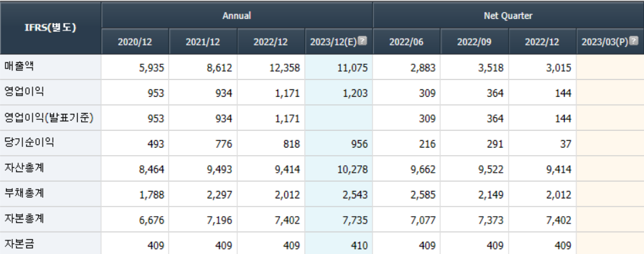
Task: Click the 5,935 revenue value
Action: click(x=151, y=68)
